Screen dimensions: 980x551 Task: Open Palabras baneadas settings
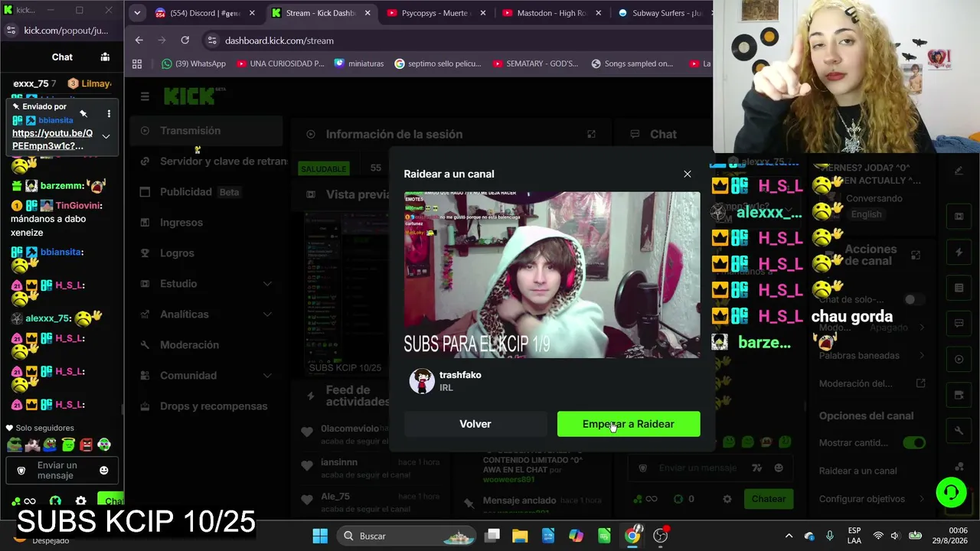tap(871, 355)
